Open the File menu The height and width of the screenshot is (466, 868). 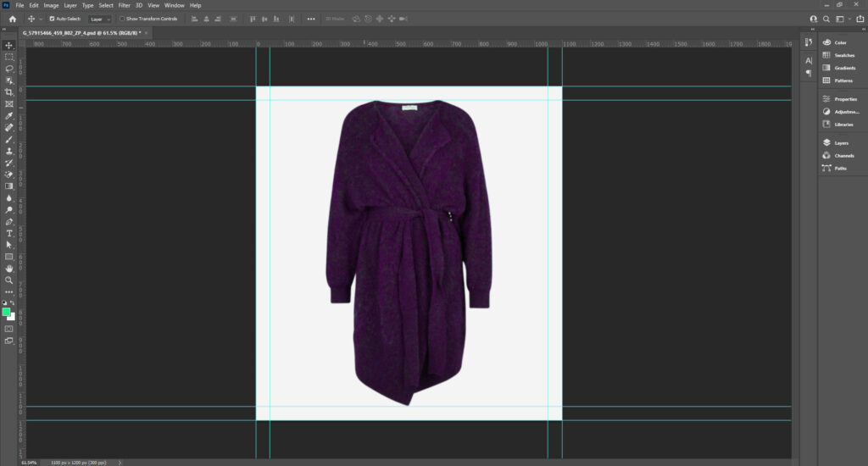pos(19,6)
